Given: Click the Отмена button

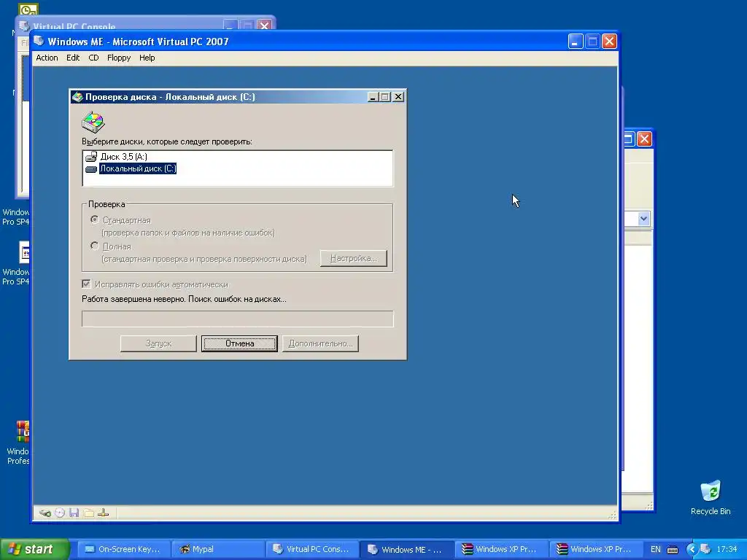Looking at the screenshot, I should pos(239,343).
